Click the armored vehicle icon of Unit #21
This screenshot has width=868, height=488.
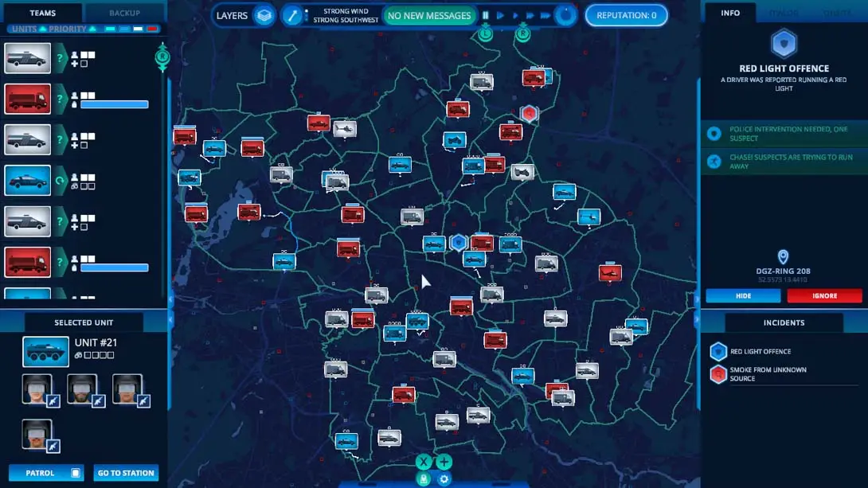point(45,349)
